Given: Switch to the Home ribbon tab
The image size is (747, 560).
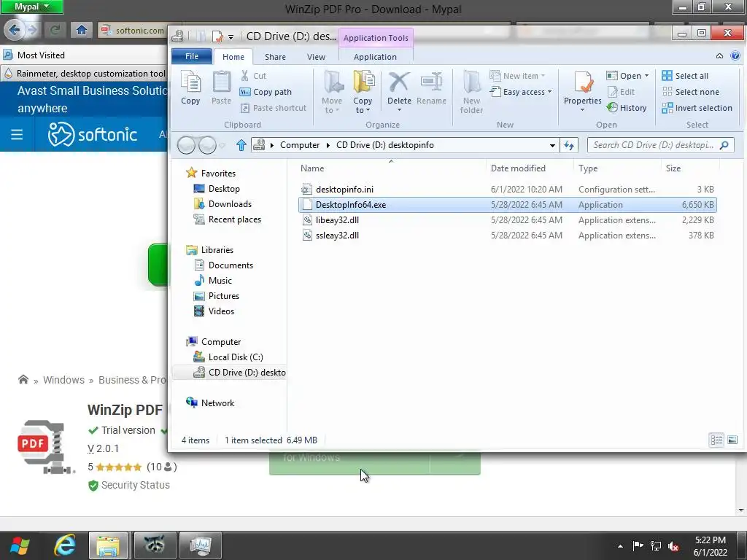Looking at the screenshot, I should 233,57.
